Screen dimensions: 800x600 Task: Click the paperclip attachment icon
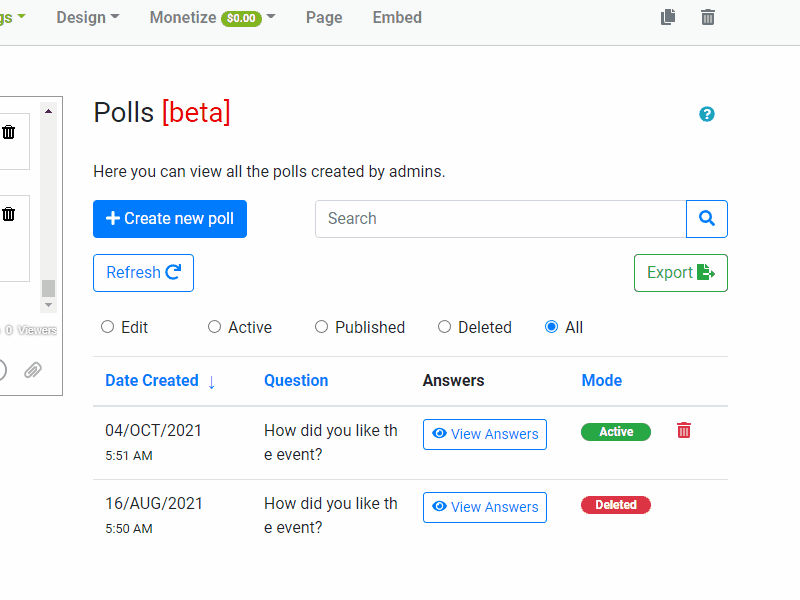[x=32, y=370]
